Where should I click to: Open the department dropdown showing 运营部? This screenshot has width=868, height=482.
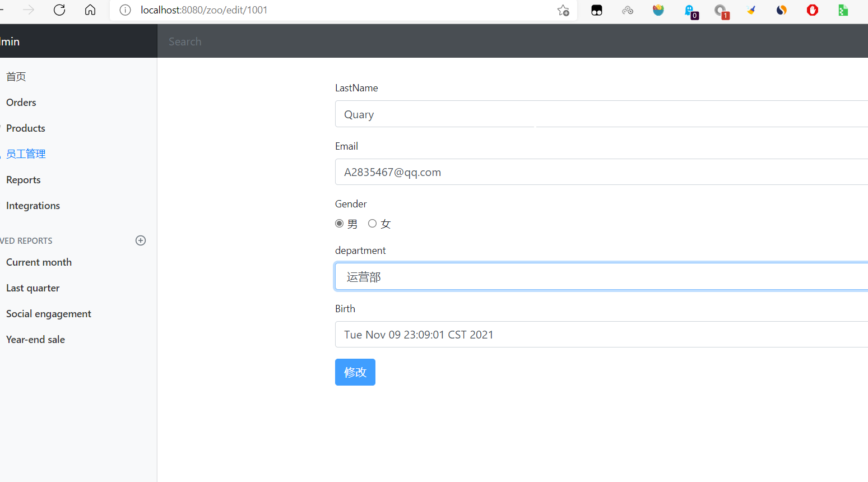tap(601, 276)
